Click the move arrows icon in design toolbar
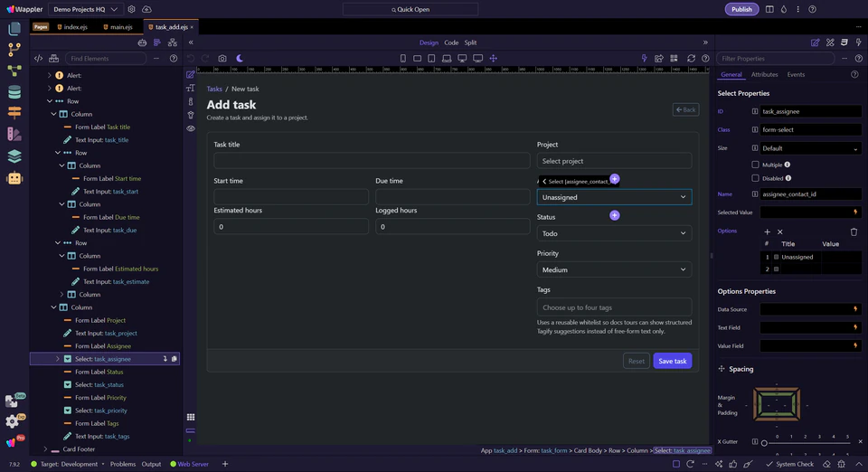Viewport: 868px width, 472px height. (x=494, y=58)
